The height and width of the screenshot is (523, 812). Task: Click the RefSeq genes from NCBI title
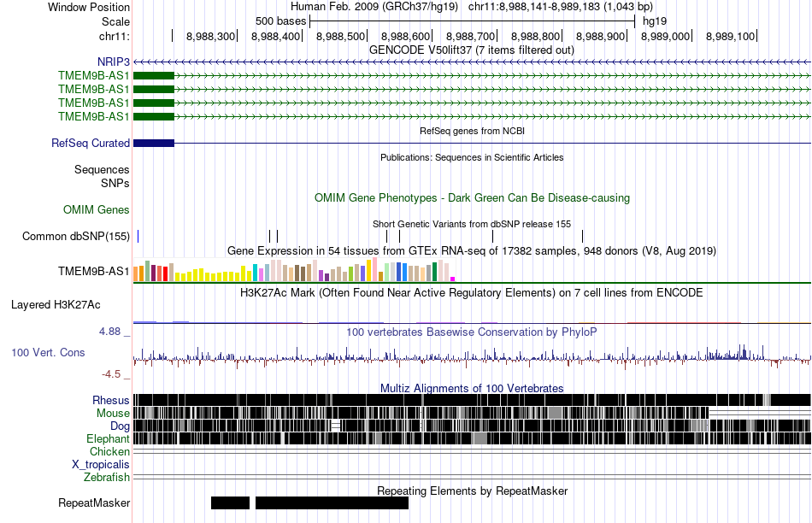pyautogui.click(x=473, y=131)
